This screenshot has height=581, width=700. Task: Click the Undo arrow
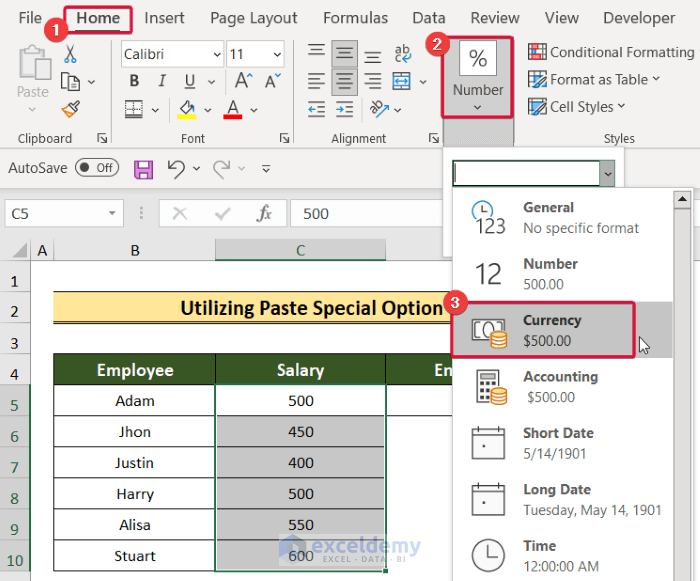[176, 169]
